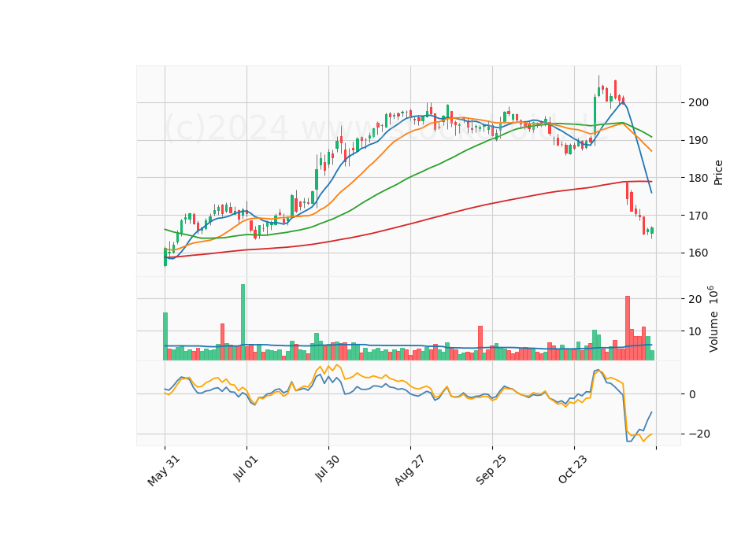Click the 'Jul 01' date label

coord(246,467)
